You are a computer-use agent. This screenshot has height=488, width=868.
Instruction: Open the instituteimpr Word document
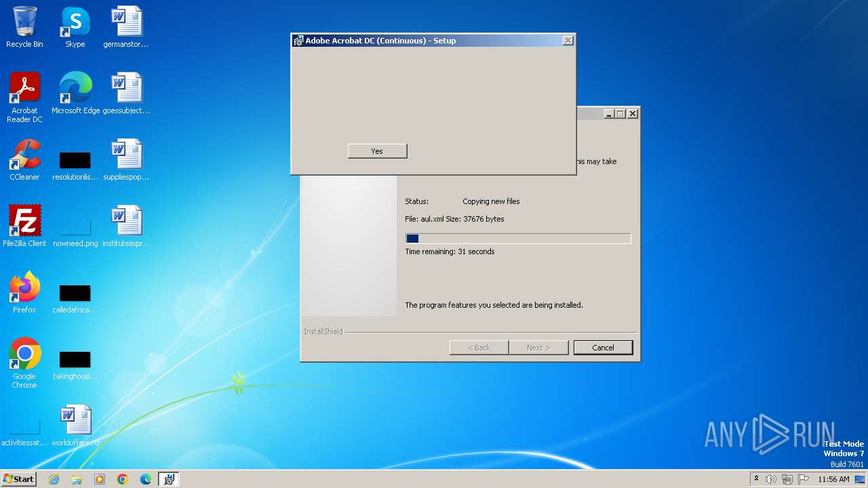[126, 226]
